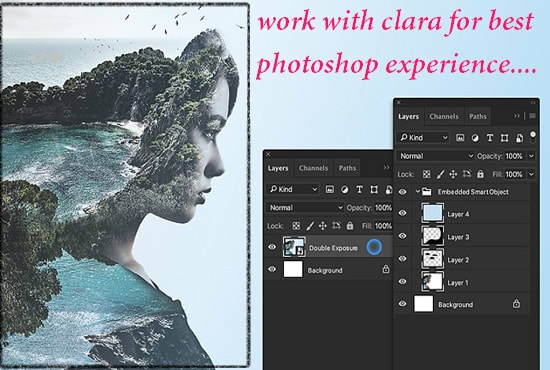Click Opacity value in Double Exposure panel

click(x=383, y=208)
